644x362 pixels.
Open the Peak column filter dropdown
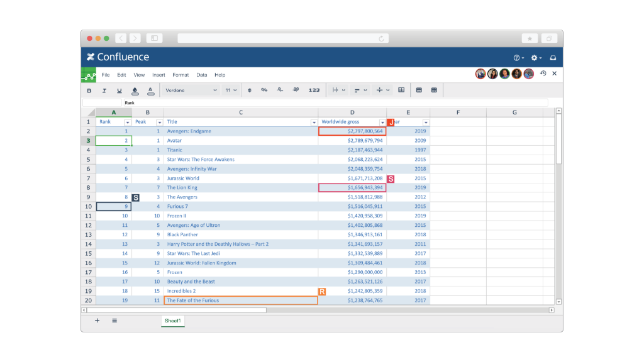point(159,123)
